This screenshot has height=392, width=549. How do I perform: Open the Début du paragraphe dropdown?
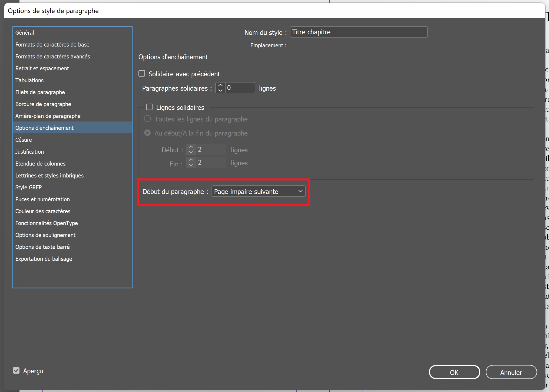click(258, 191)
